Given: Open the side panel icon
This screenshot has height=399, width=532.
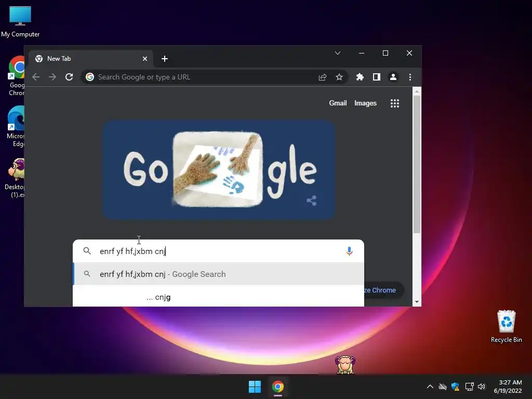Looking at the screenshot, I should (376, 77).
